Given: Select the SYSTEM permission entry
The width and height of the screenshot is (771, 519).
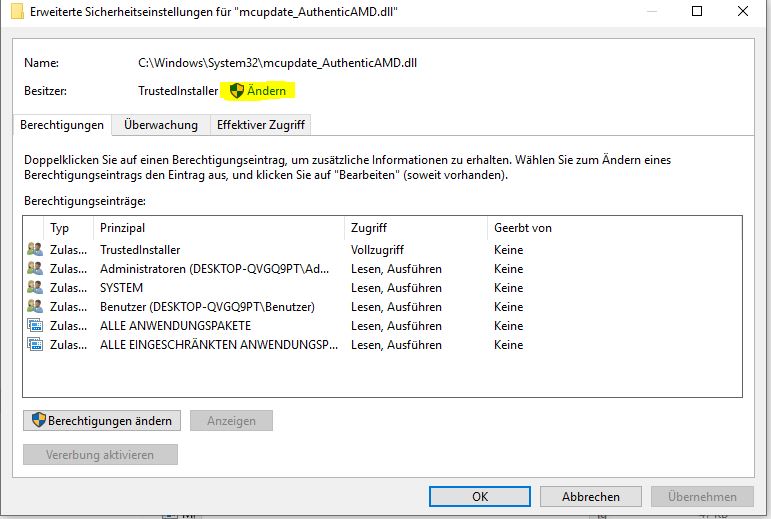Looking at the screenshot, I should click(382, 288).
